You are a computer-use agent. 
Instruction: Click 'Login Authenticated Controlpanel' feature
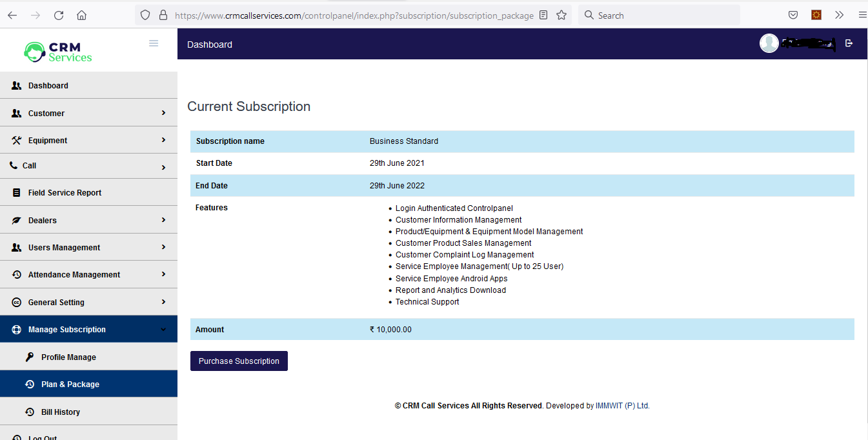[454, 208]
